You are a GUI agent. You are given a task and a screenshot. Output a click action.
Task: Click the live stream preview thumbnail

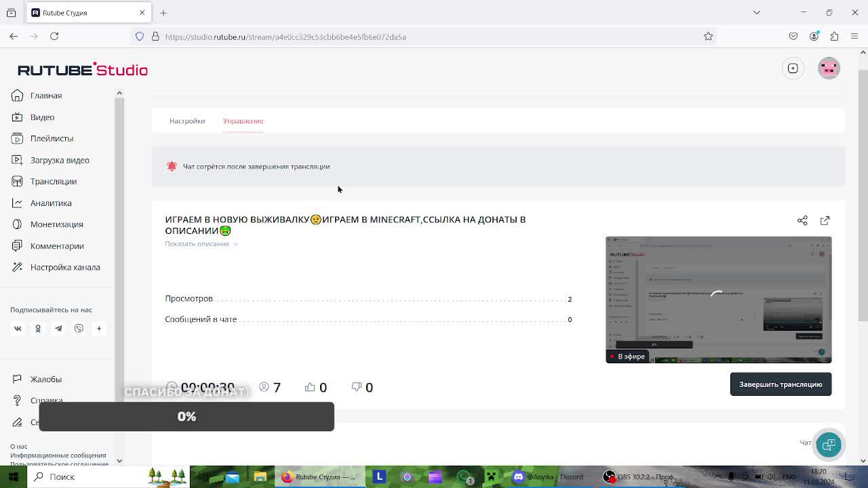click(x=718, y=300)
